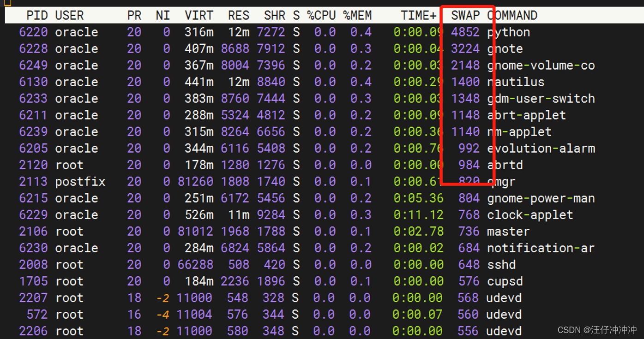
Task: Select the sshd process row
Action: tap(277, 264)
